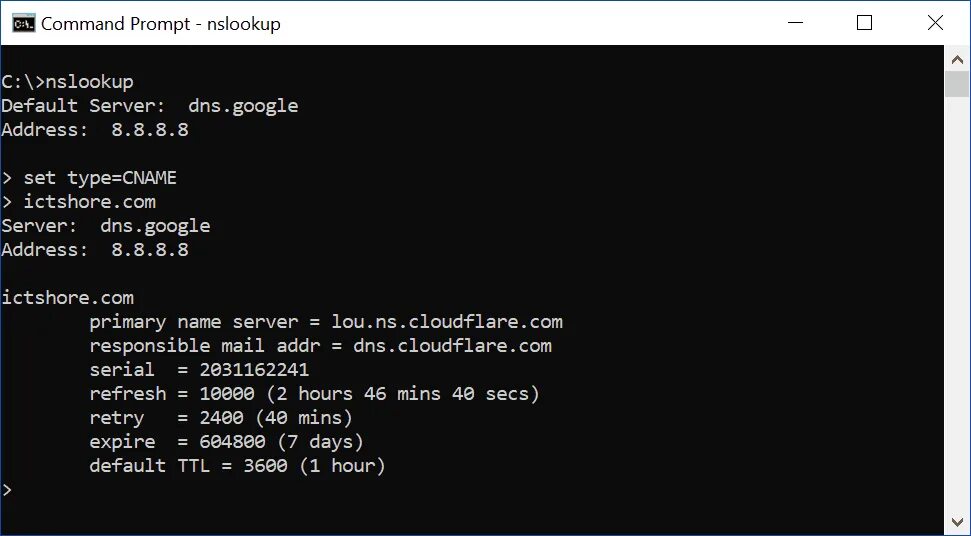
Task: Click the 'dns.cloudflare.com' mail address text
Action: [452, 346]
